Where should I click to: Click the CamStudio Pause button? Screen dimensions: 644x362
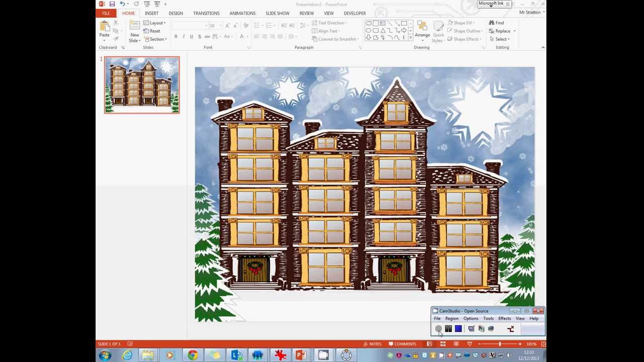click(448, 329)
